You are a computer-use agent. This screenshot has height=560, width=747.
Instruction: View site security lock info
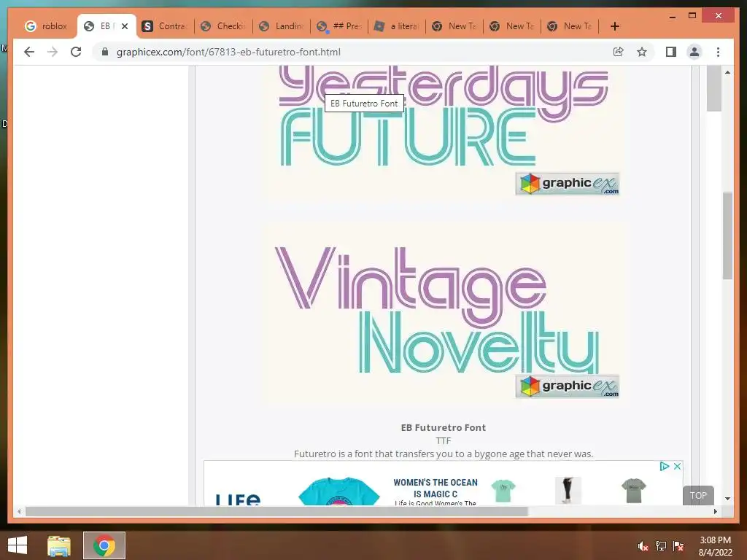point(105,52)
